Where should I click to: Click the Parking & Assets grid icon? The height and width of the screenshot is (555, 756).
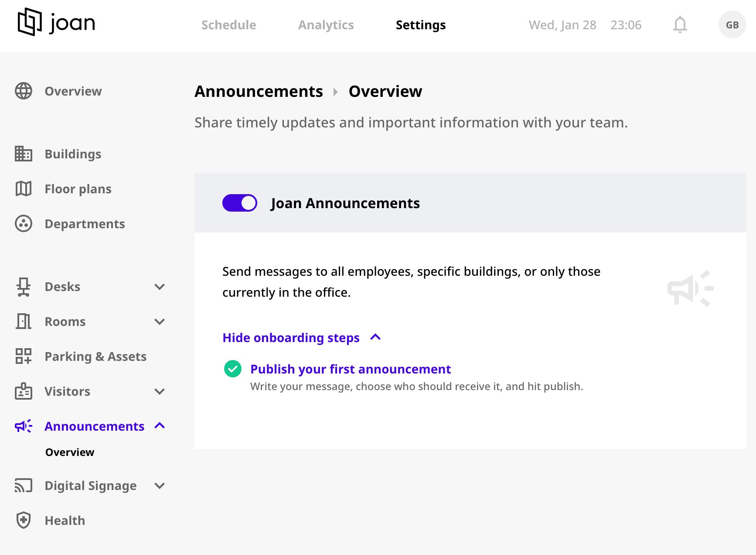click(x=24, y=356)
